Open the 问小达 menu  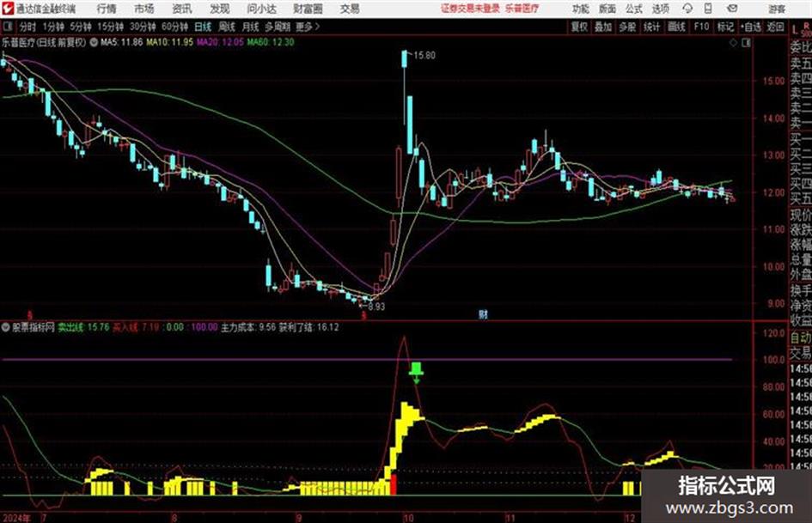pyautogui.click(x=261, y=9)
